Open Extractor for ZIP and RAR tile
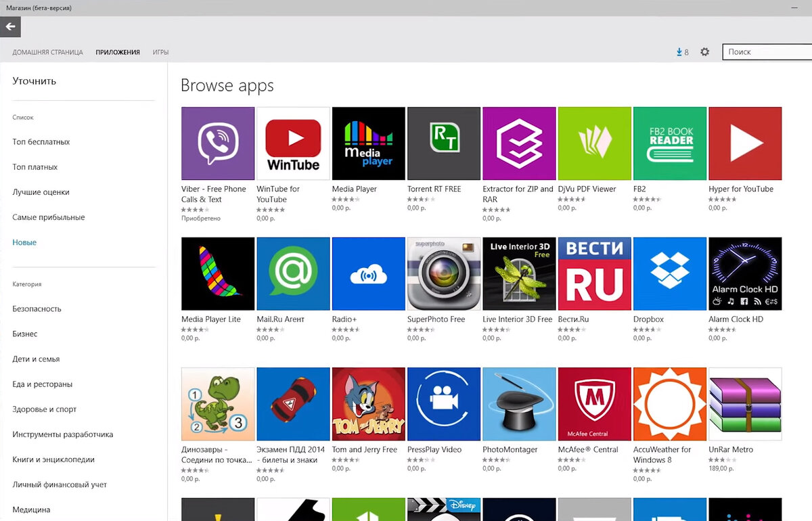 519,143
